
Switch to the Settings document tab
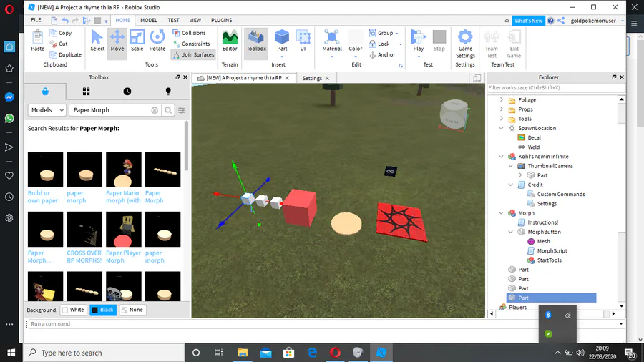point(312,78)
